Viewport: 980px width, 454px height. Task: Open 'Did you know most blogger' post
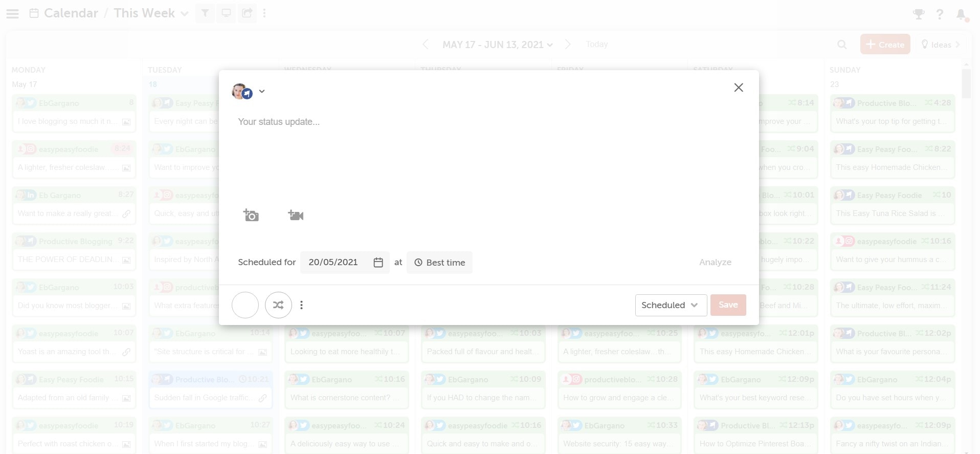(74, 297)
